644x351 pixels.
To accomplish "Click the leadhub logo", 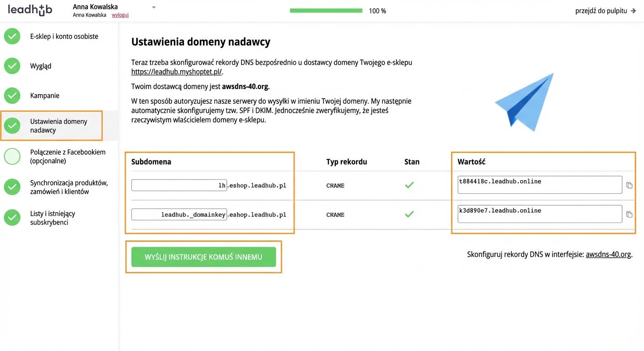I will (30, 10).
